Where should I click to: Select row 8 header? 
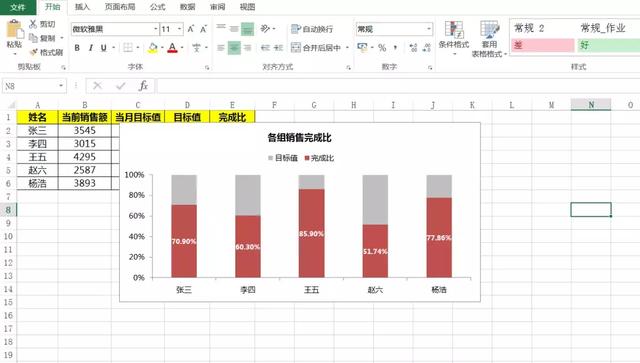click(x=8, y=210)
